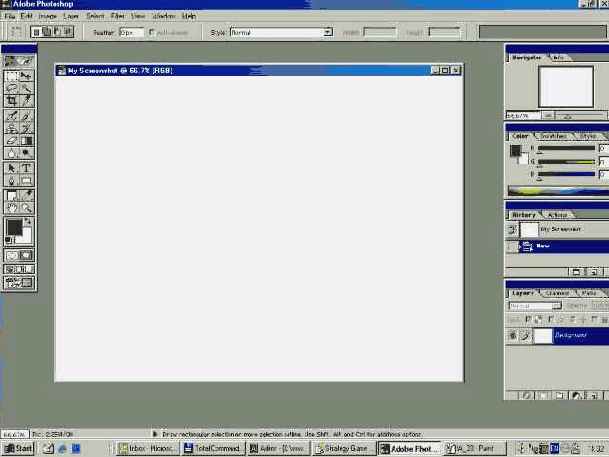Select the Eraser tool
This screenshot has width=609, height=457.
click(x=11, y=141)
